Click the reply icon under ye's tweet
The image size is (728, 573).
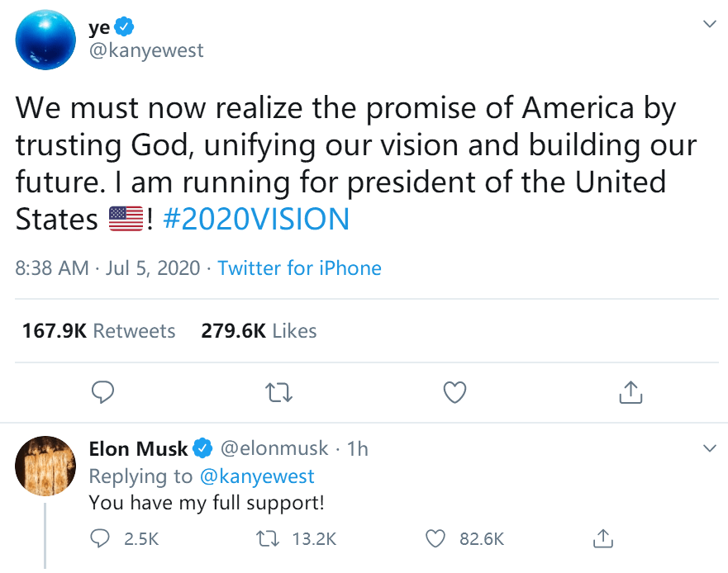(102, 392)
